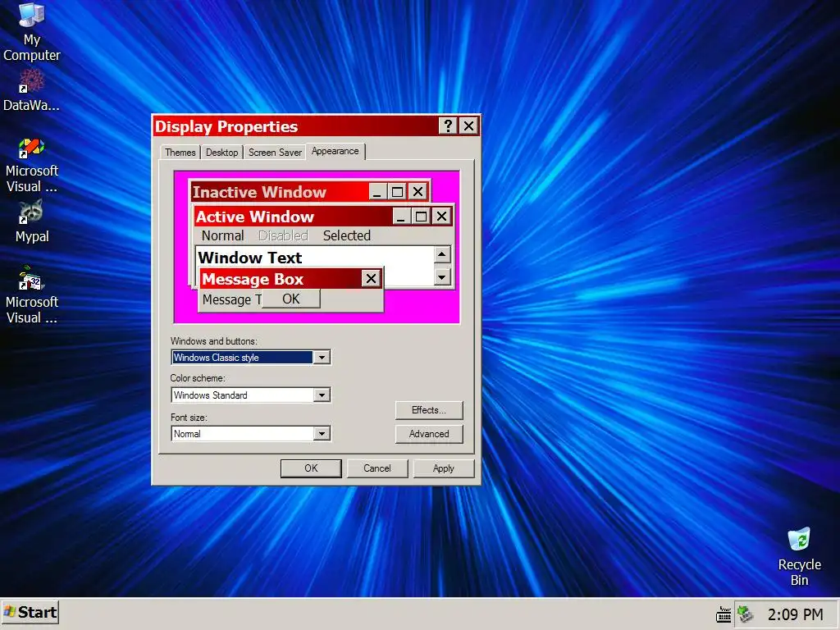Image resolution: width=840 pixels, height=630 pixels.
Task: Click the 2:09 PM taskbar clock
Action: coord(795,614)
